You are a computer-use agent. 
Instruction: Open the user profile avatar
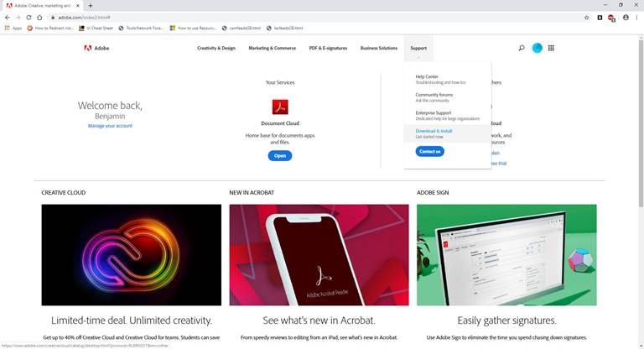pyautogui.click(x=537, y=48)
